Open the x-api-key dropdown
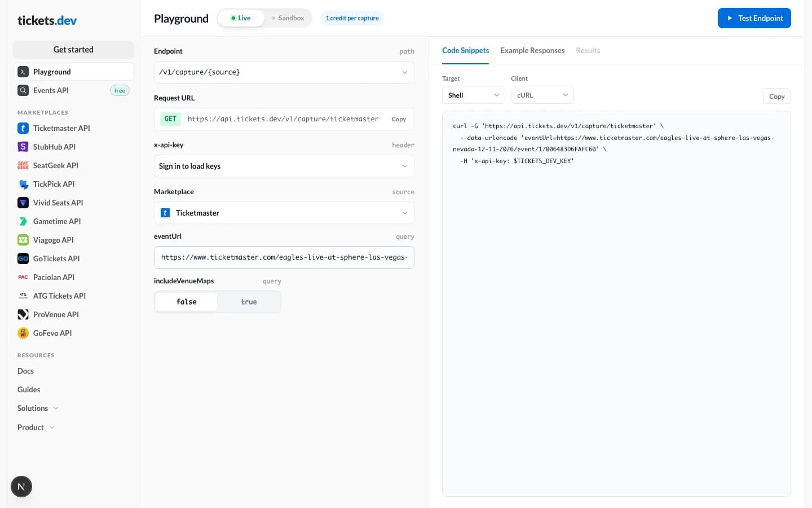812x508 pixels. coord(284,166)
